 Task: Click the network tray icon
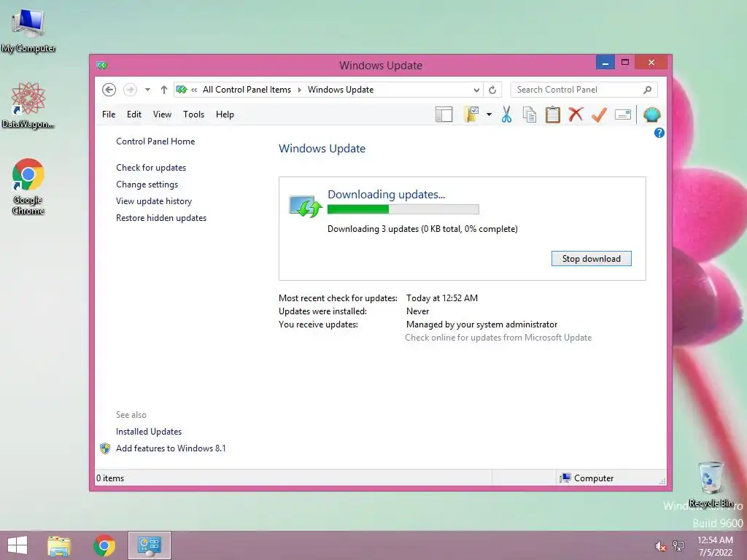[x=678, y=546]
